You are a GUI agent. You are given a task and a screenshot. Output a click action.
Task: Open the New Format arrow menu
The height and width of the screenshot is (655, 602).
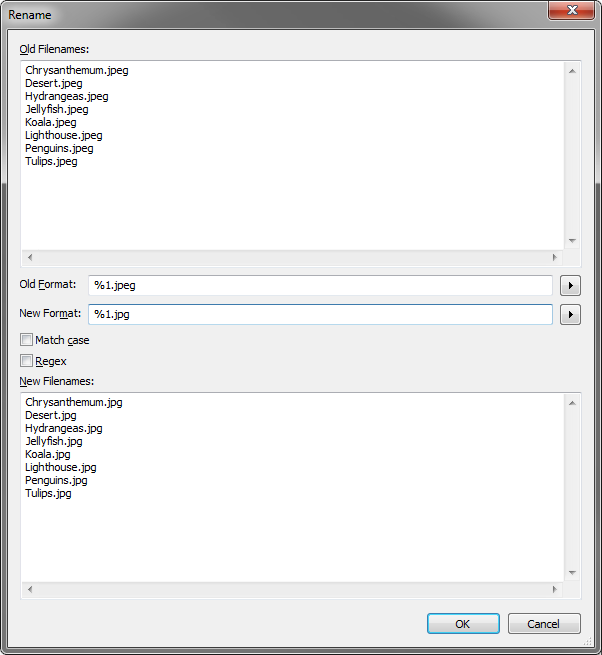click(x=570, y=315)
